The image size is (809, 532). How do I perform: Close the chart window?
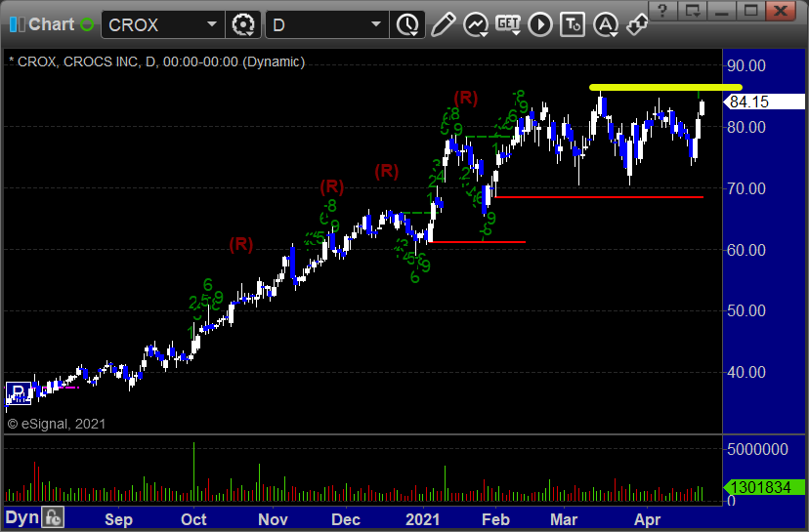[x=781, y=11]
